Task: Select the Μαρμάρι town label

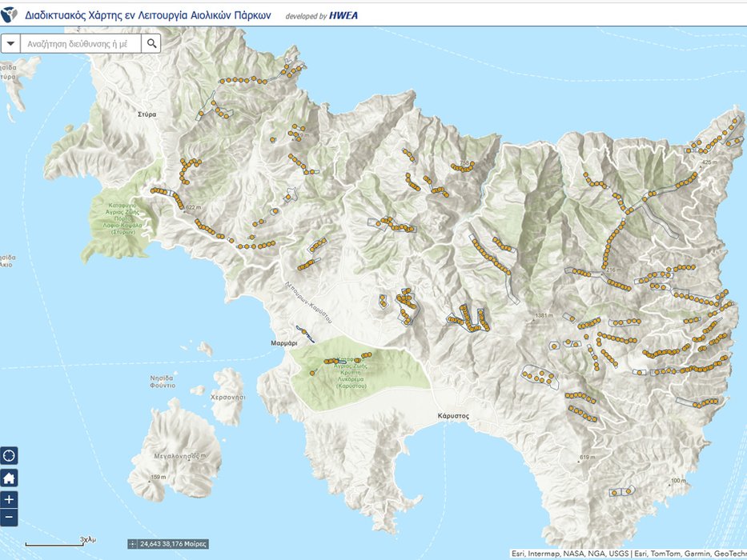Action: tap(283, 342)
